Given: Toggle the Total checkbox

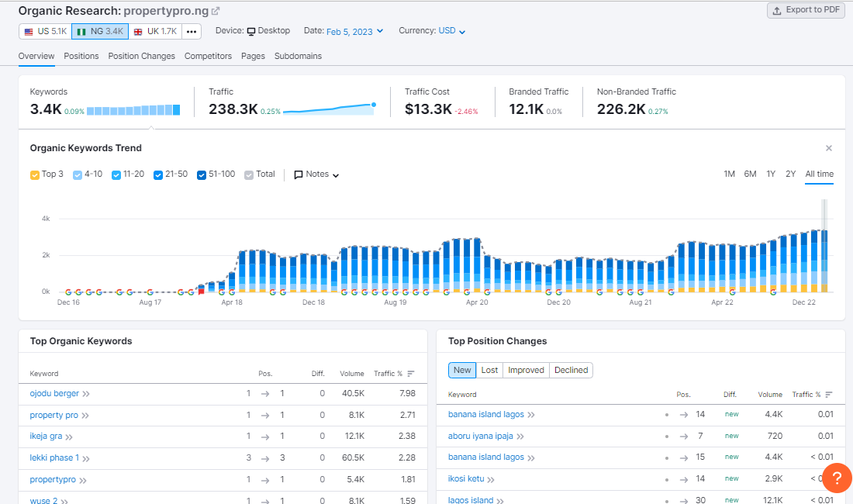Looking at the screenshot, I should tap(249, 175).
